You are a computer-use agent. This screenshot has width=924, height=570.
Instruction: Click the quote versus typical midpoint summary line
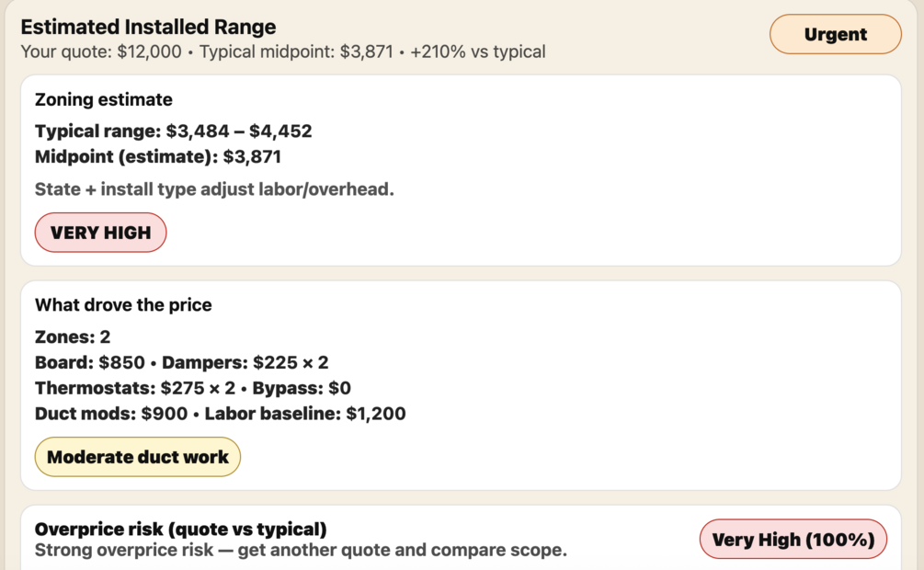pyautogui.click(x=283, y=51)
